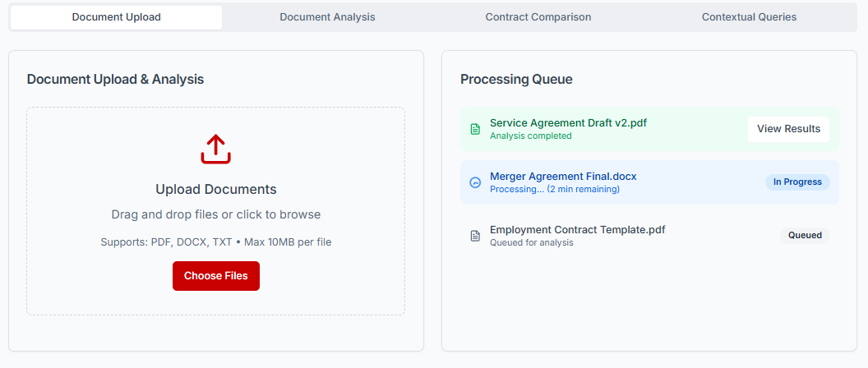The height and width of the screenshot is (368, 868).
Task: Switch to the Document Analysis tab
Action: [327, 17]
